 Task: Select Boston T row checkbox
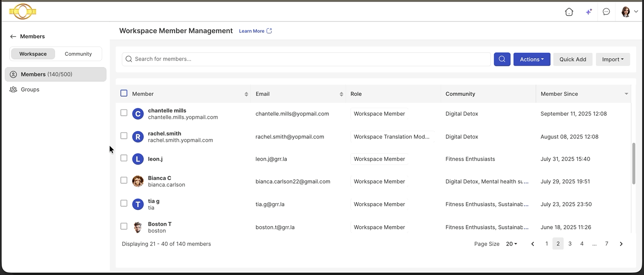[x=124, y=226]
